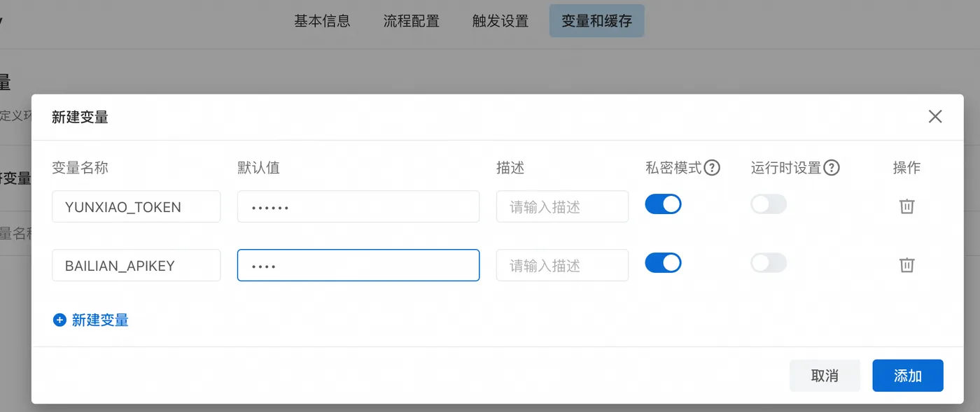Screen dimensions: 980x412
Task: Go to the 触发设置 tab
Action: 500,21
